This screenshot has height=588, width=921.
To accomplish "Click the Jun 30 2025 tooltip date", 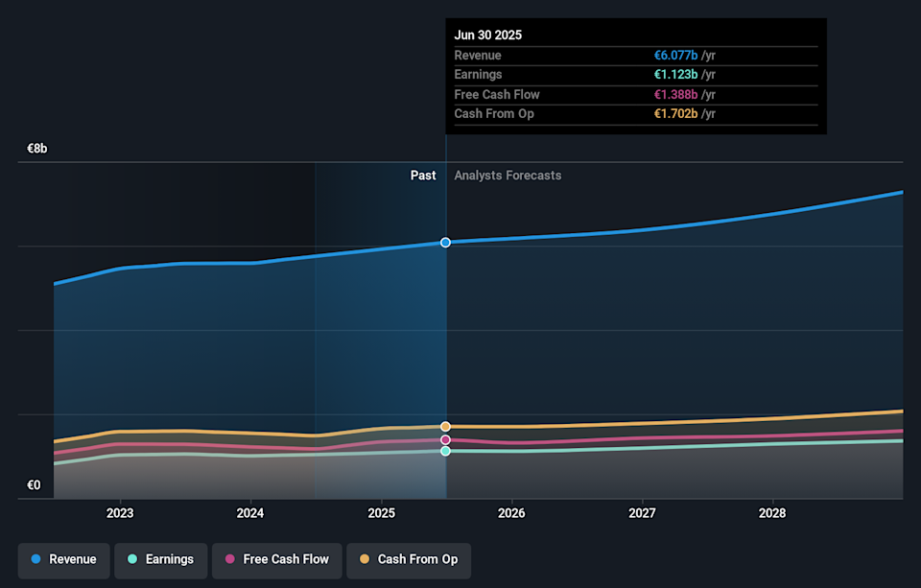I will [x=488, y=35].
